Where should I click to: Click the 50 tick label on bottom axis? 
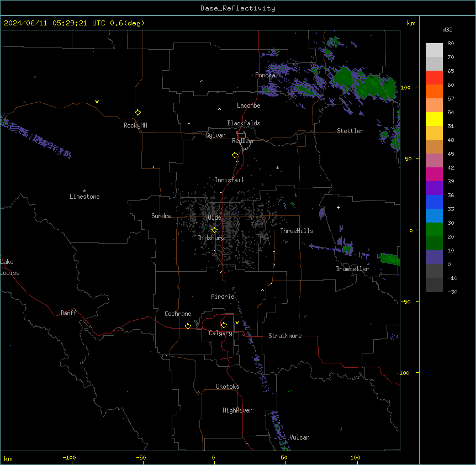tap(284, 457)
